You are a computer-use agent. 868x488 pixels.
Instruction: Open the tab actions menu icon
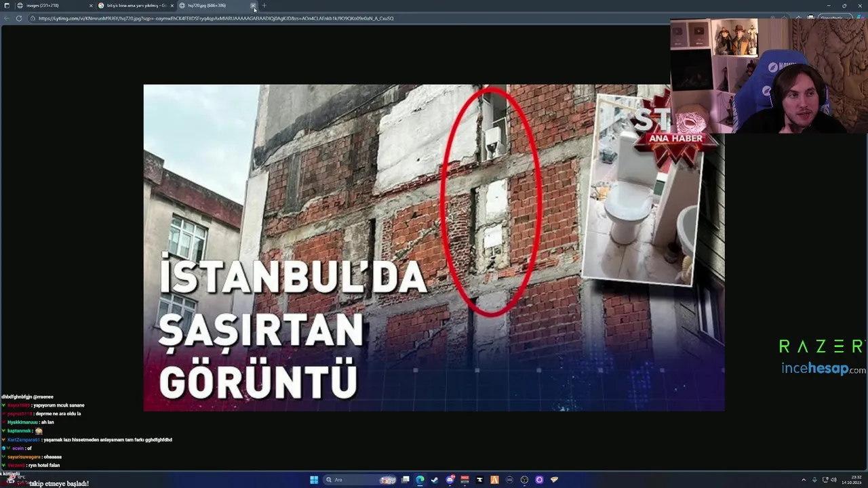point(7,5)
